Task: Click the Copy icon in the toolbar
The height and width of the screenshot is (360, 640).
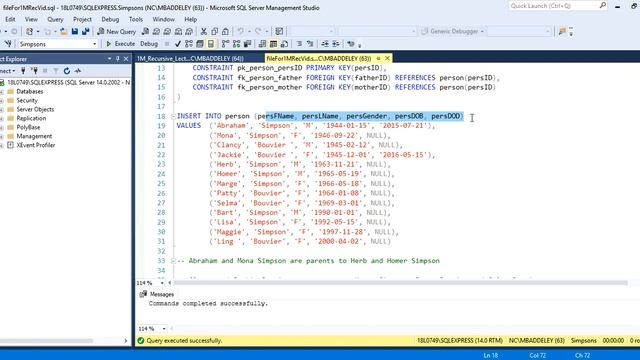Action: [215, 31]
